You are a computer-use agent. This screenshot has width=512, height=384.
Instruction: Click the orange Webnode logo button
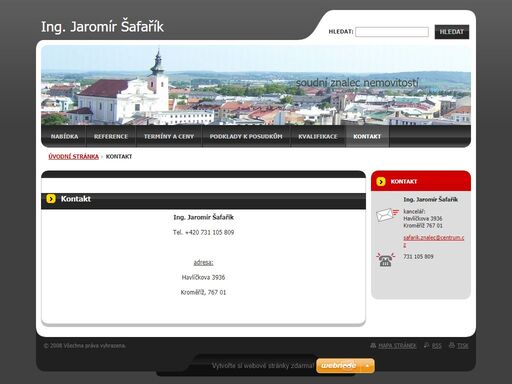pos(339,366)
